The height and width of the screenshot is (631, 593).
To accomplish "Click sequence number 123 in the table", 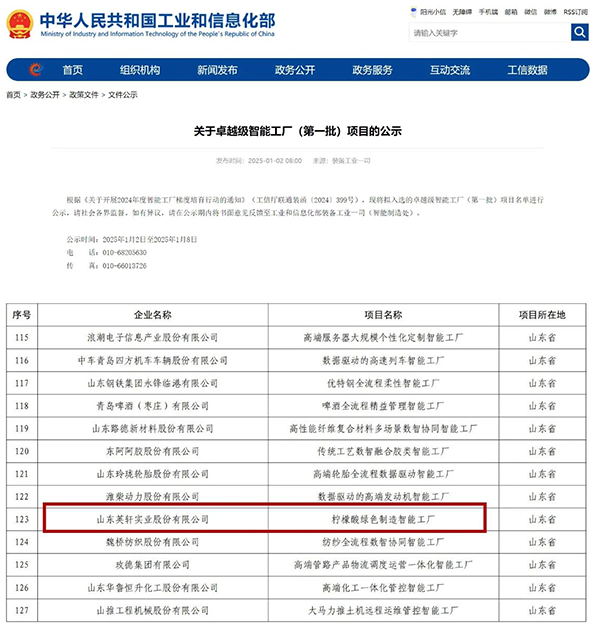I will pos(22,520).
